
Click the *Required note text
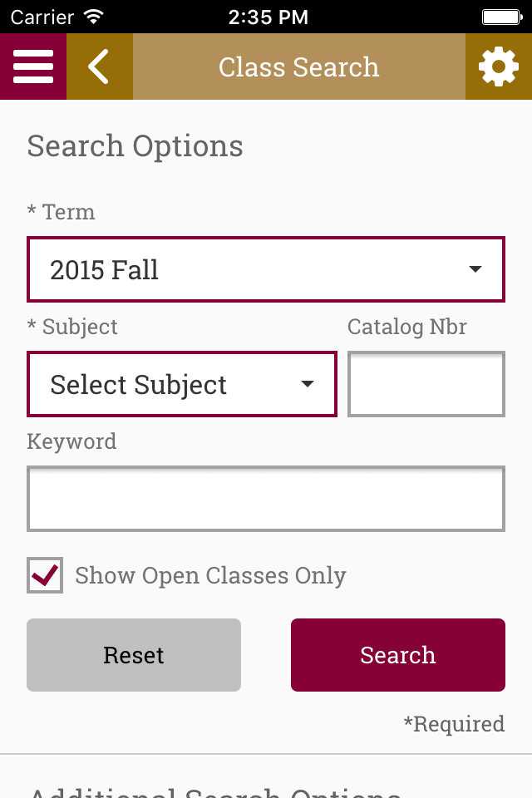[454, 724]
